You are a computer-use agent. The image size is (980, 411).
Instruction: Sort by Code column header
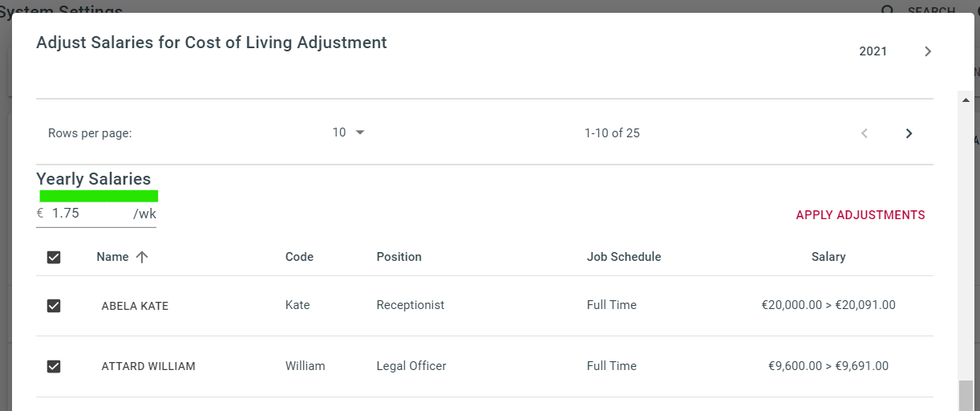tap(299, 257)
